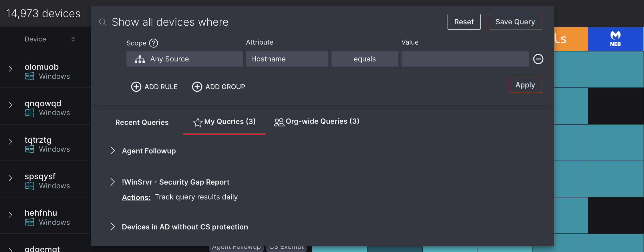The image size is (644, 252).
Task: Click the people icon on Org-wide Queries
Action: coord(279,121)
